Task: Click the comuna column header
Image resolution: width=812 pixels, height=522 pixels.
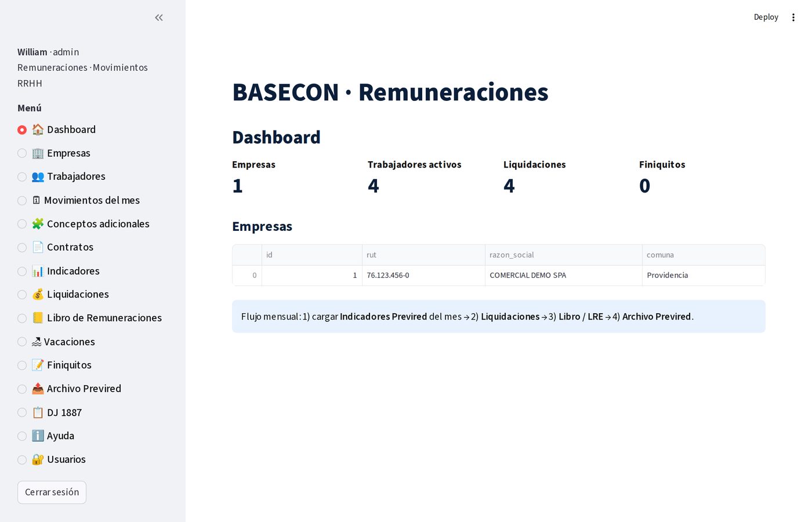Action: pyautogui.click(x=704, y=255)
